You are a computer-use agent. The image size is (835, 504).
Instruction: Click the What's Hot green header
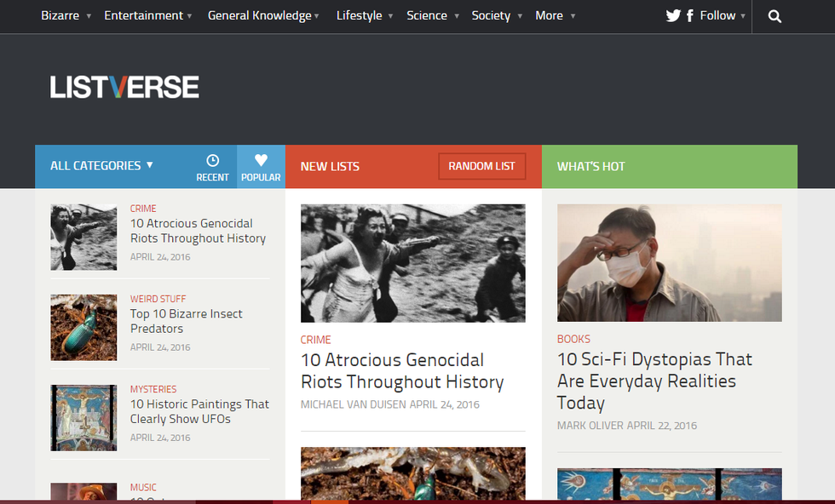pos(669,167)
